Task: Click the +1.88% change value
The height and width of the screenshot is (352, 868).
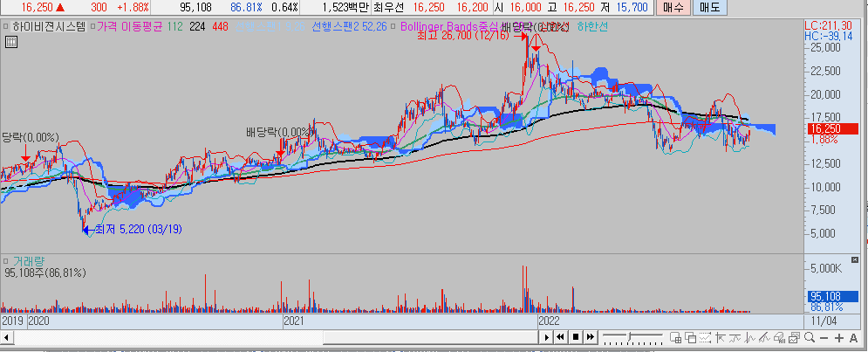Action: pos(132,8)
